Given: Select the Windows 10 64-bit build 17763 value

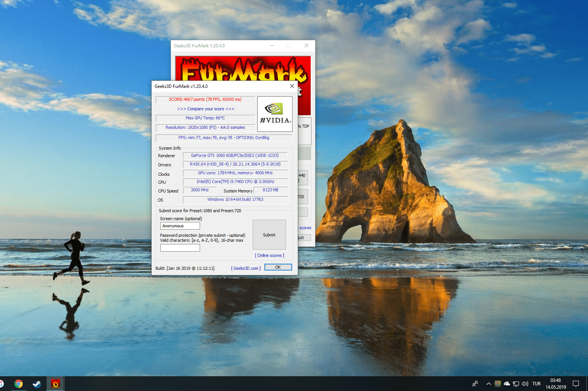Looking at the screenshot, I should pyautogui.click(x=235, y=200).
